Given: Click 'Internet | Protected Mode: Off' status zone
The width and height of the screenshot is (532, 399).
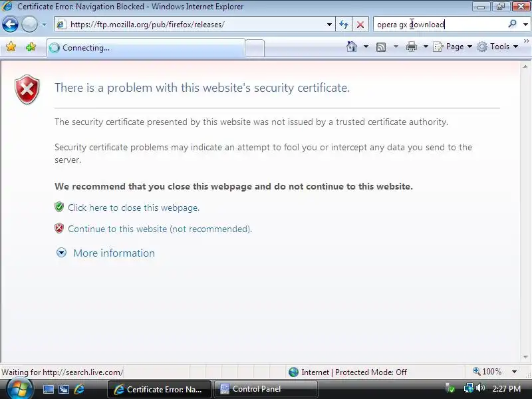Looking at the screenshot, I should [x=348, y=372].
